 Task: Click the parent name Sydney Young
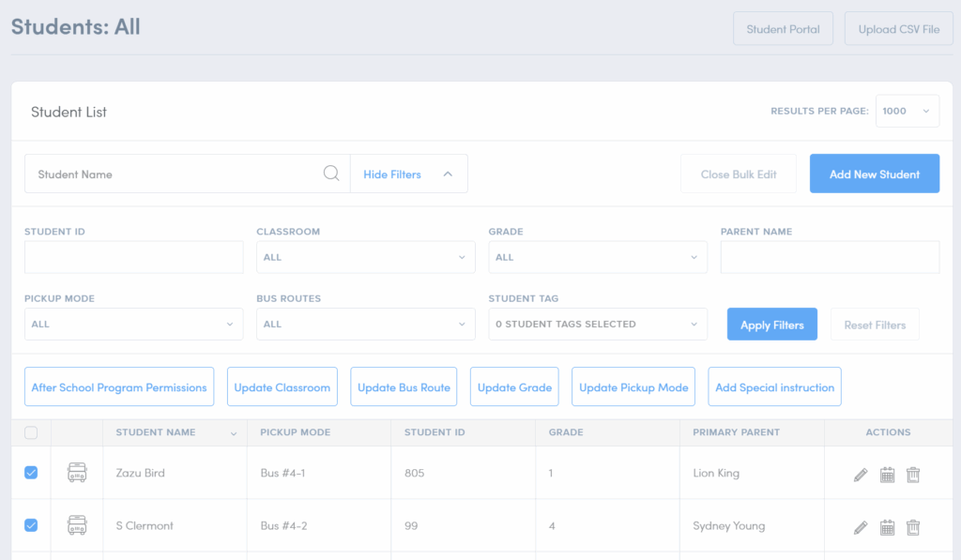tap(728, 525)
